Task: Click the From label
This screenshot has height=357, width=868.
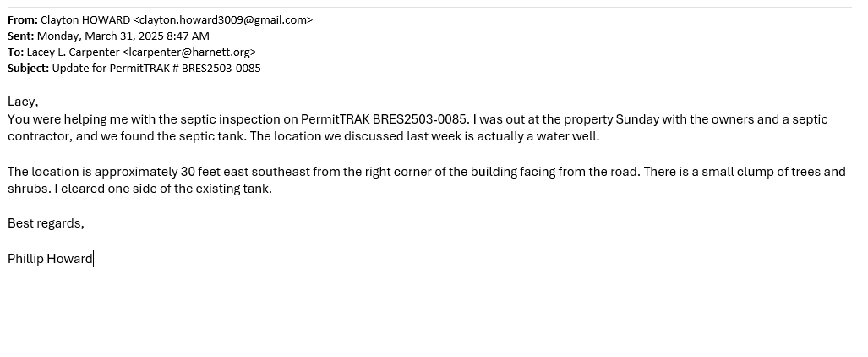Action: pyautogui.click(x=23, y=20)
